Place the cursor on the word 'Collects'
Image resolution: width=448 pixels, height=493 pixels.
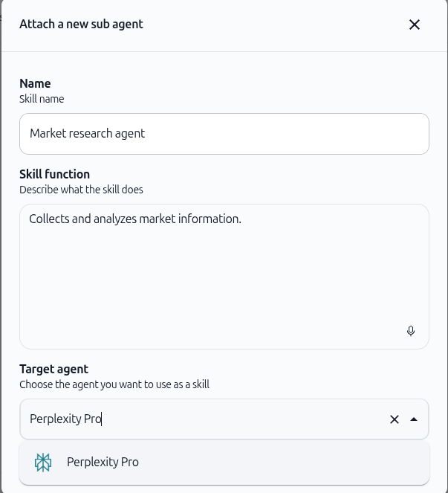pos(49,219)
